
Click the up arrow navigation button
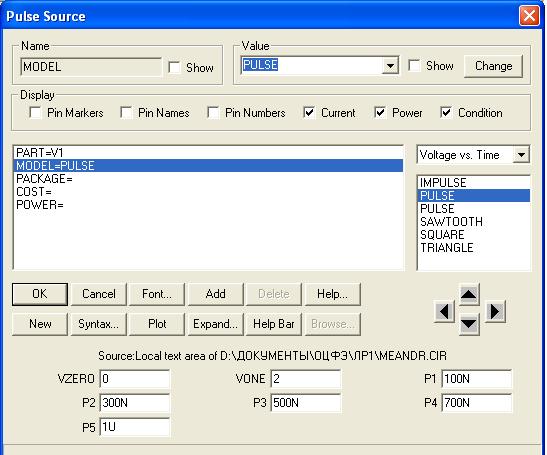point(469,295)
